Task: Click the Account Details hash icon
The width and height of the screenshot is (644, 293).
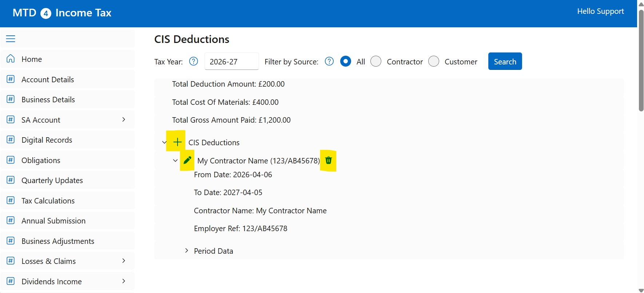Action: click(11, 79)
